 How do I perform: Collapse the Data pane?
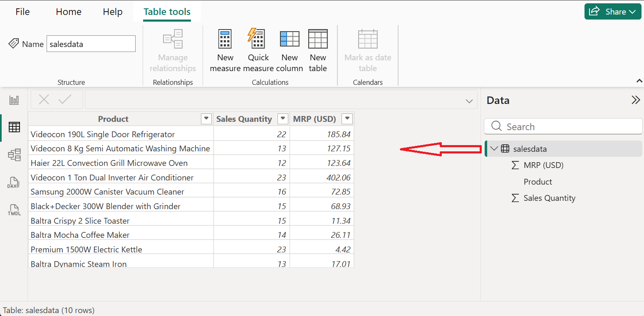(635, 100)
